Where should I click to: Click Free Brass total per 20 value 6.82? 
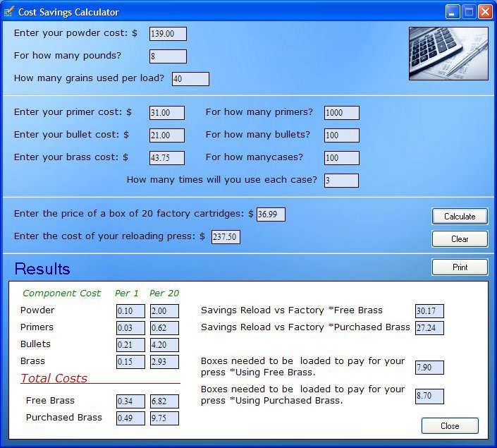pyautogui.click(x=164, y=401)
